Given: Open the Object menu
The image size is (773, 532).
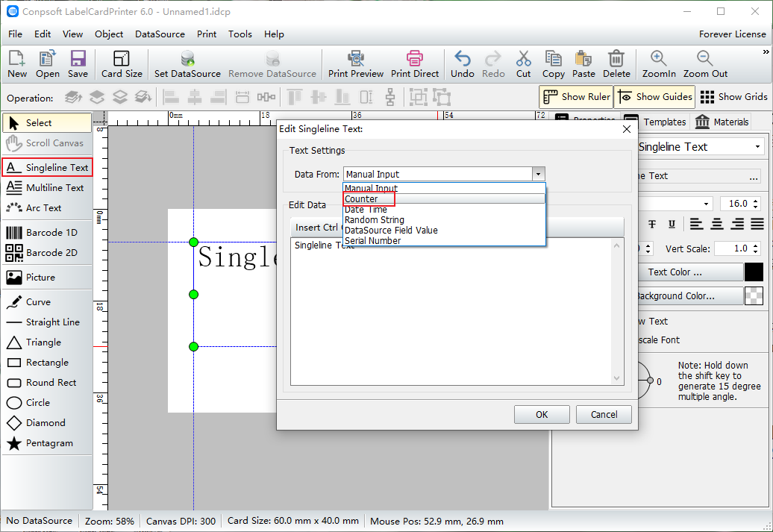Looking at the screenshot, I should coord(109,34).
